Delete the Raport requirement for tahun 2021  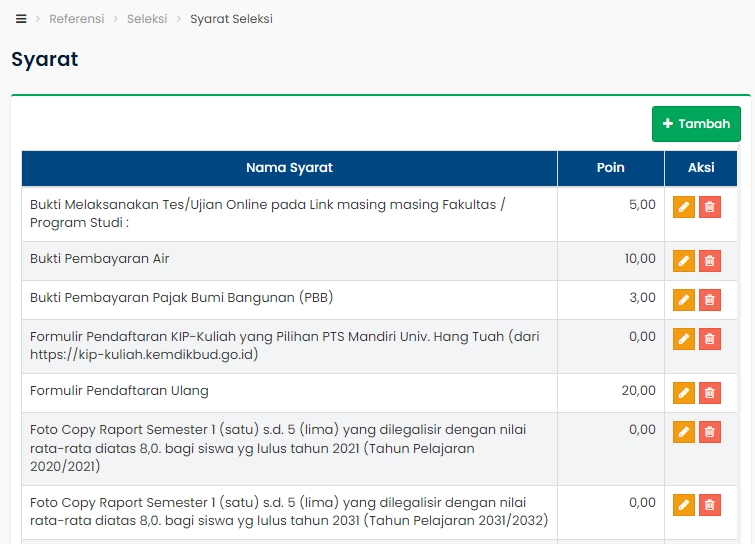tap(710, 432)
